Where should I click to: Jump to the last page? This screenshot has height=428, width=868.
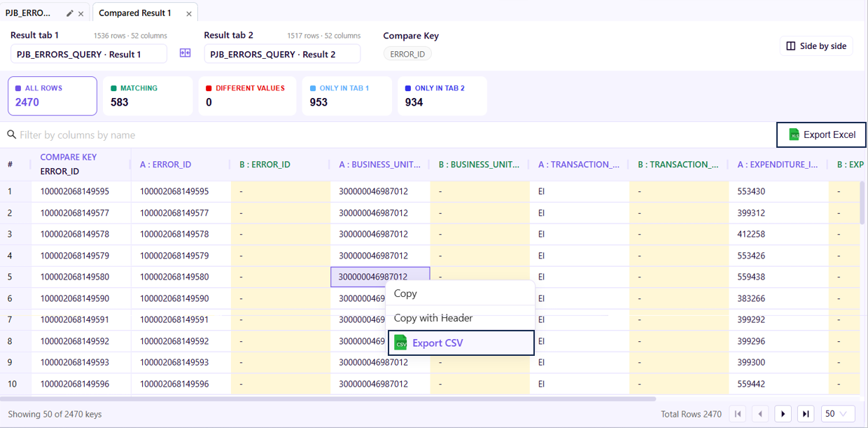(806, 414)
